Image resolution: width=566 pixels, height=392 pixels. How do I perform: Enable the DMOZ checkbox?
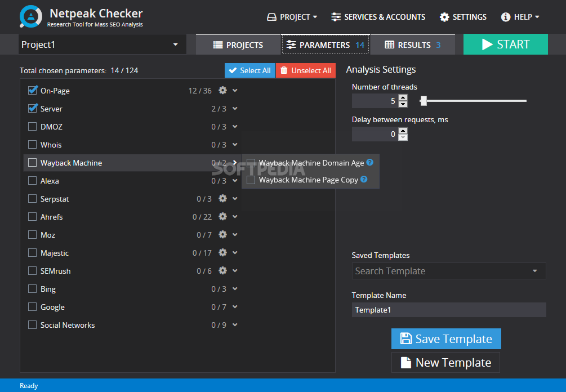[33, 126]
